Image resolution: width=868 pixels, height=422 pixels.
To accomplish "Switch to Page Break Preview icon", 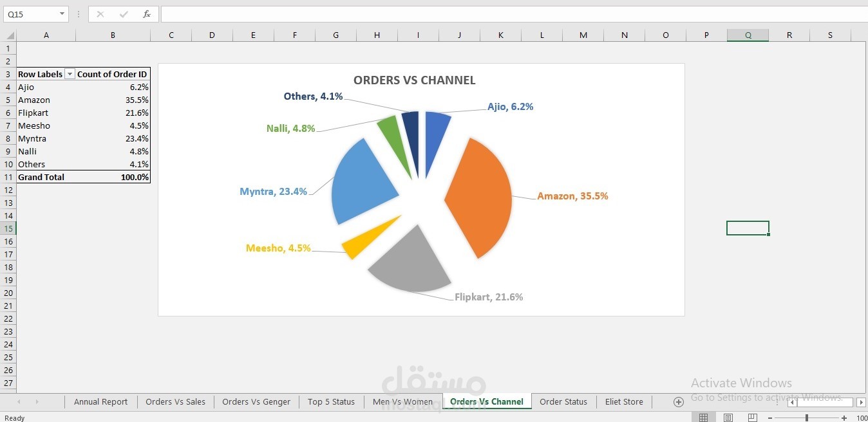I will point(752,418).
